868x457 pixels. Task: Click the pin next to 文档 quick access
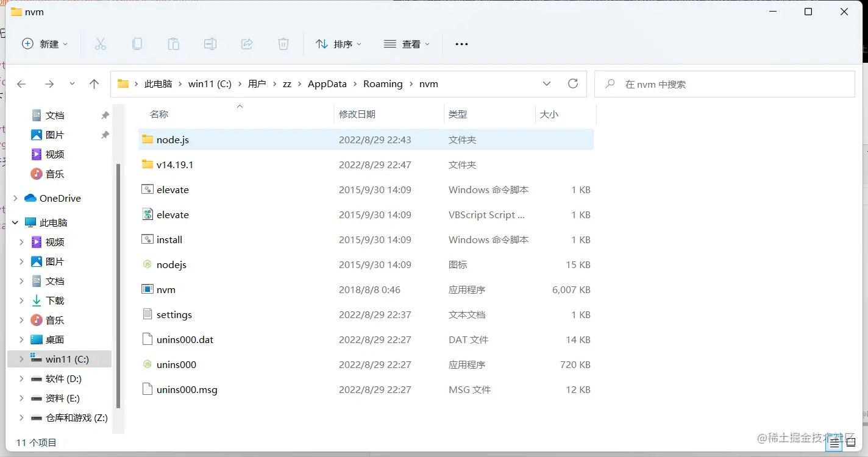coord(105,115)
